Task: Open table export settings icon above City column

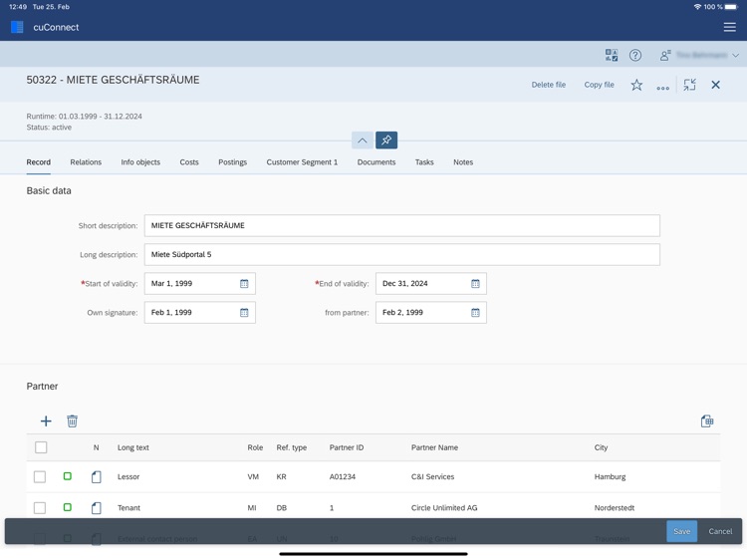Action: coord(707,420)
